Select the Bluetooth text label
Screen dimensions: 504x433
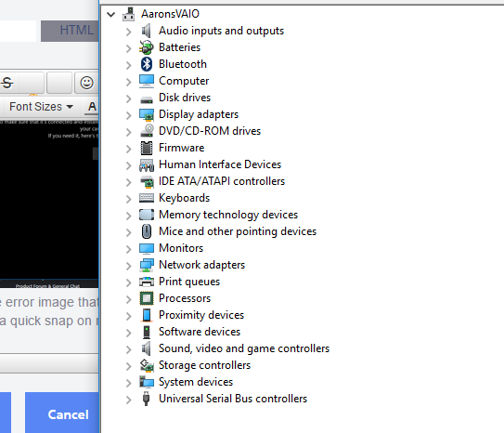tap(183, 64)
